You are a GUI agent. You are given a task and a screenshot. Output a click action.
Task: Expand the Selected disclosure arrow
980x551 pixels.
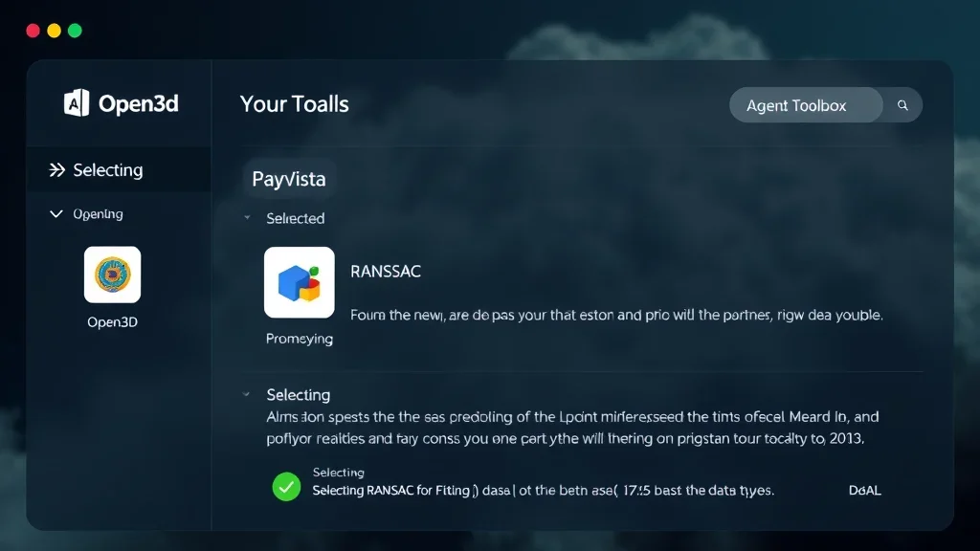pos(248,218)
